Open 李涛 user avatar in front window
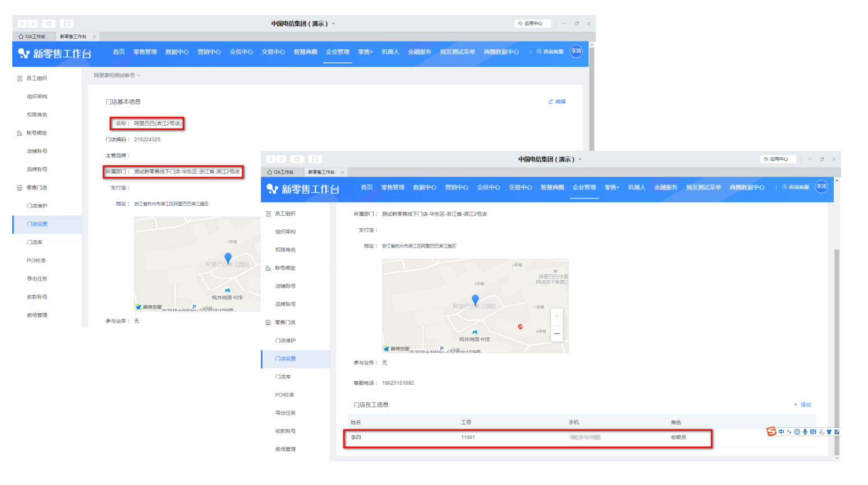The width and height of the screenshot is (868, 485). point(821,187)
